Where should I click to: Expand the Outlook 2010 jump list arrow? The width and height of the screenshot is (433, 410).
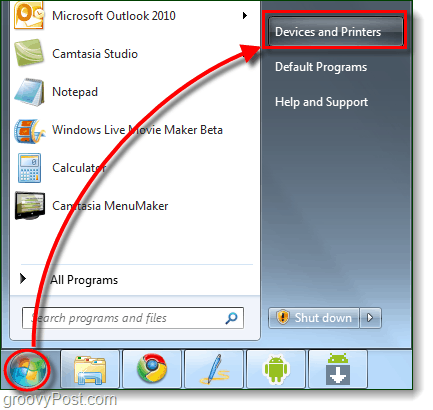245,15
